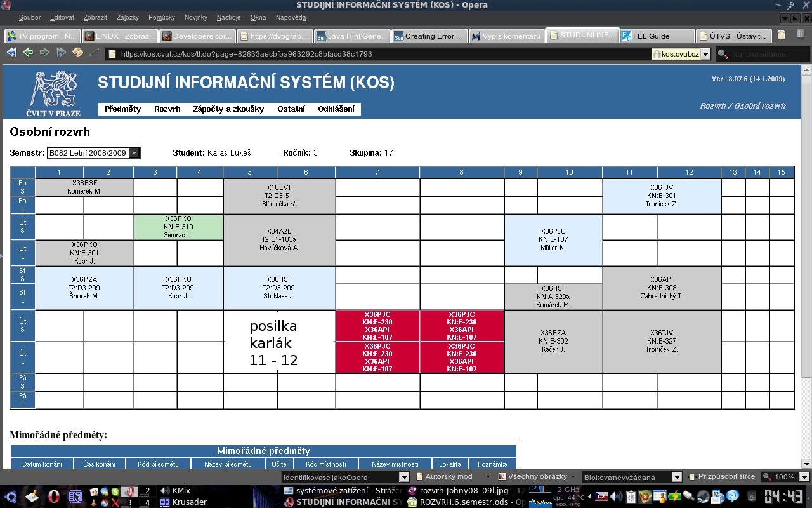
Task: Open the zoom 100% dropdown
Action: click(804, 477)
